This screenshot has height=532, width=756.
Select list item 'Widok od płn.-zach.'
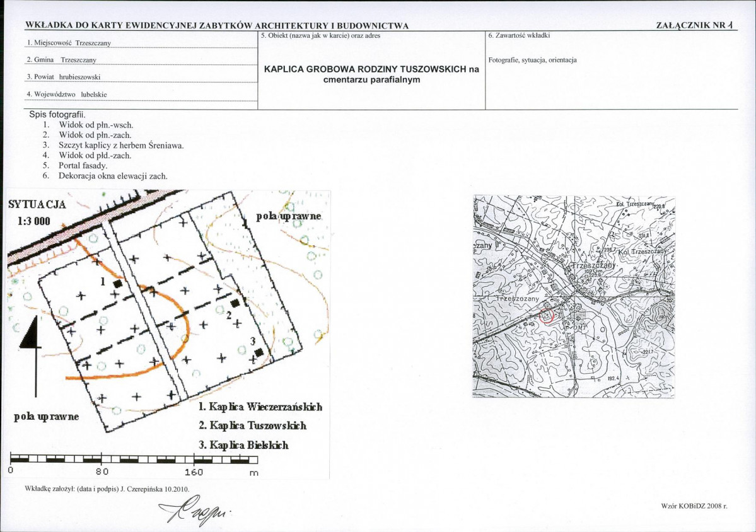(x=95, y=136)
